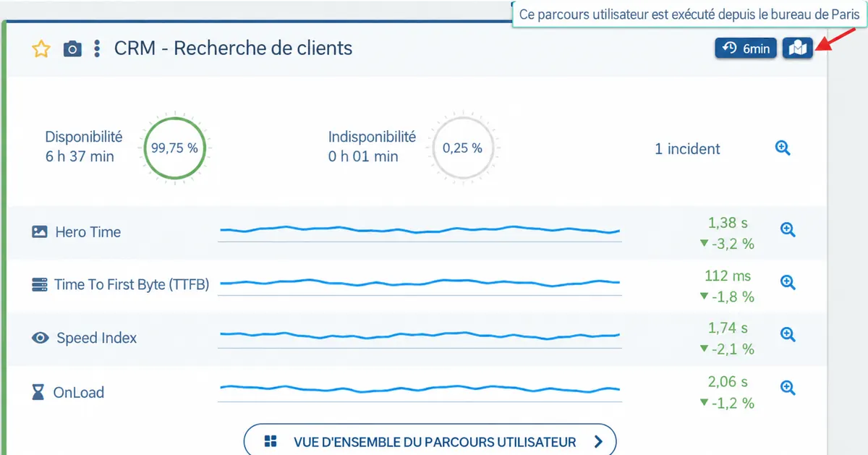Zoom into the TTFB chart
Viewport: 868px width, 455px height.
click(x=788, y=282)
